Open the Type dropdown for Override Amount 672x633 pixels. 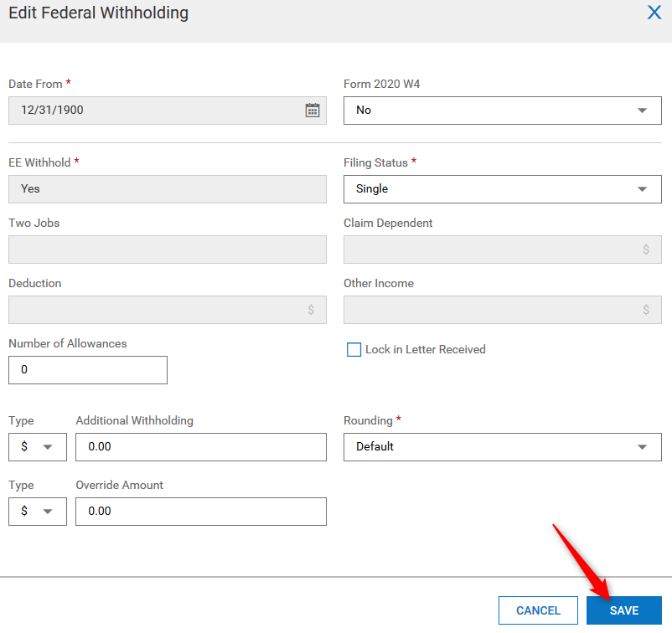tap(37, 511)
